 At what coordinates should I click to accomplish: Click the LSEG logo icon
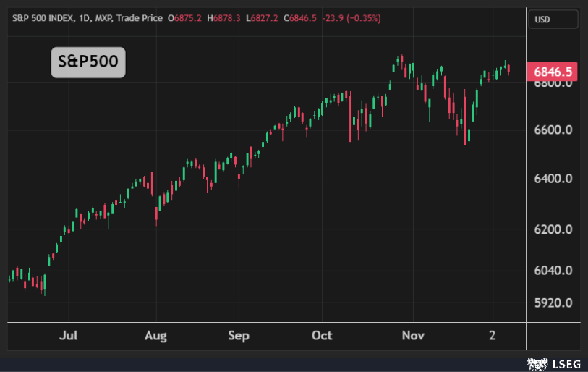coord(536,363)
